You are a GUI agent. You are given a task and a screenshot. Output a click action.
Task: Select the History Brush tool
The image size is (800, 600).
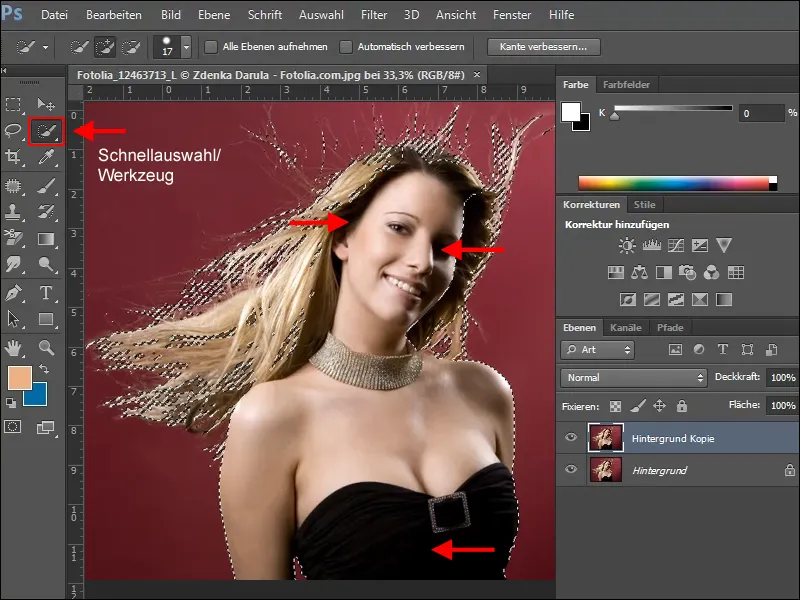[x=46, y=212]
